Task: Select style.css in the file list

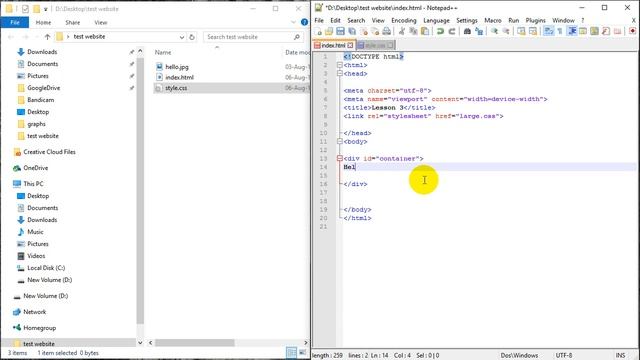Action: point(176,88)
